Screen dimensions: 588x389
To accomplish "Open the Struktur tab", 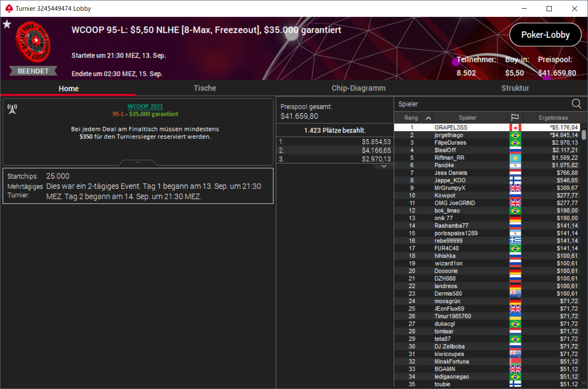I will (515, 88).
